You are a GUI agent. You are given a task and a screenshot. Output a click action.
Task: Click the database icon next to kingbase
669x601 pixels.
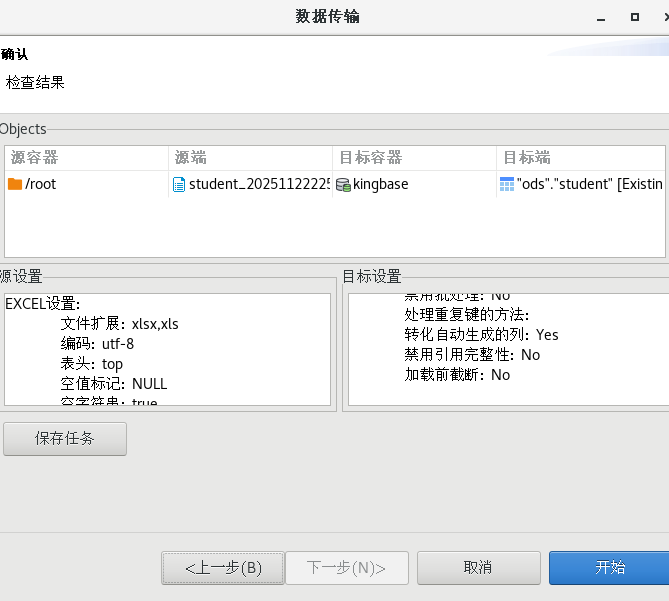coord(343,184)
